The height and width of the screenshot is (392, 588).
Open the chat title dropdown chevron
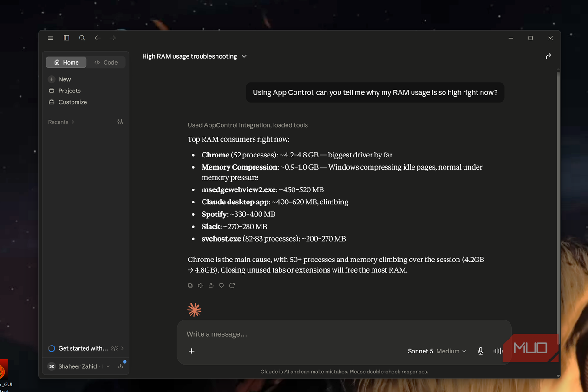pyautogui.click(x=244, y=56)
